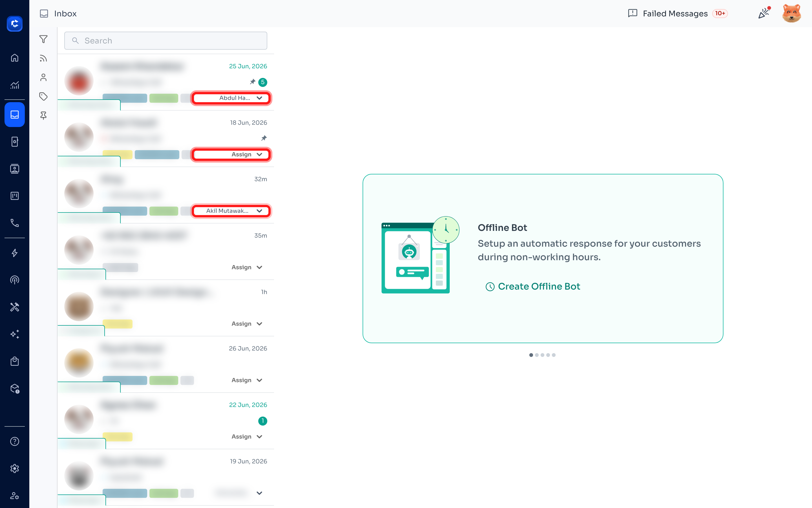Expand the Assign dropdown on the 1h chat
The width and height of the screenshot is (812, 508).
tap(247, 324)
